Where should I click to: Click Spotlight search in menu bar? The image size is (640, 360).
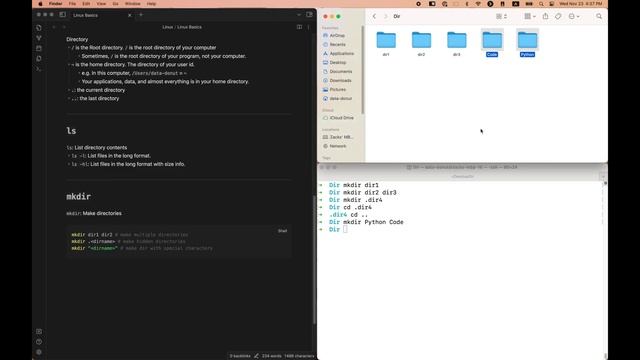tap(541, 4)
